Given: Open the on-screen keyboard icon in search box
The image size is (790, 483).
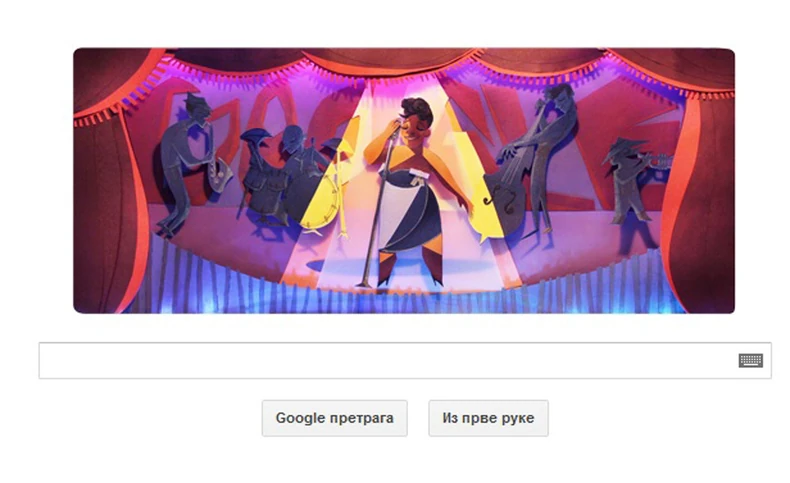Looking at the screenshot, I should [750, 361].
